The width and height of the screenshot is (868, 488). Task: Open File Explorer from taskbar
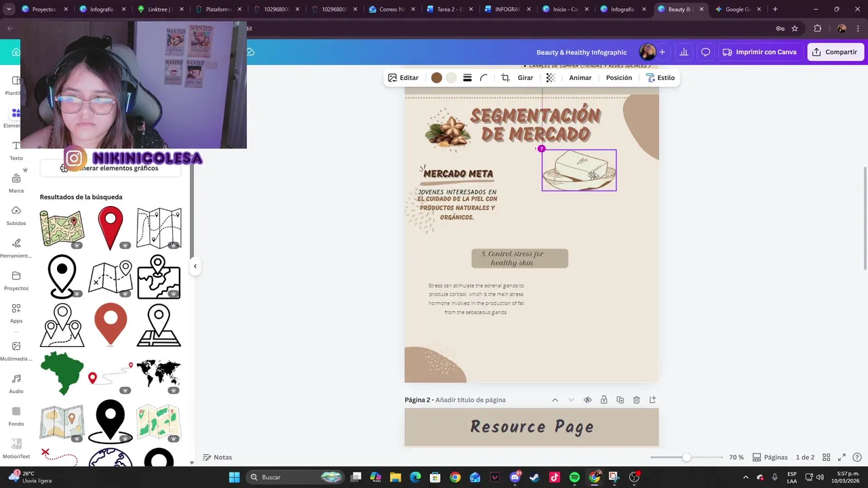pos(395,477)
